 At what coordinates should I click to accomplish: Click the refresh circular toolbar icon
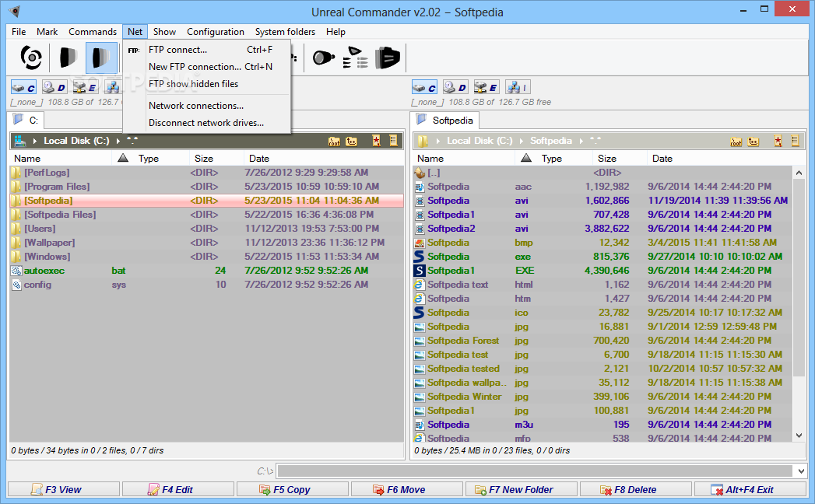click(31, 57)
